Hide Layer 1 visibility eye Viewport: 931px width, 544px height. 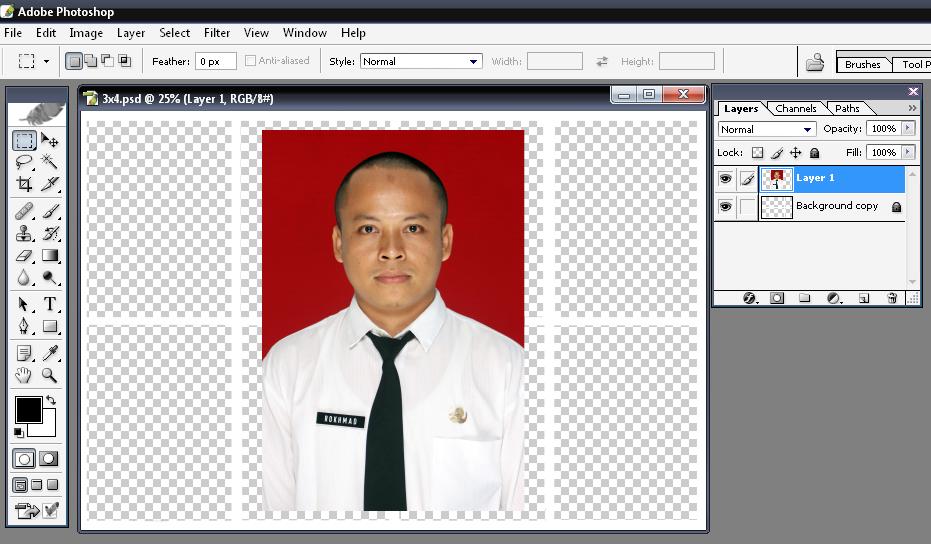click(x=725, y=179)
